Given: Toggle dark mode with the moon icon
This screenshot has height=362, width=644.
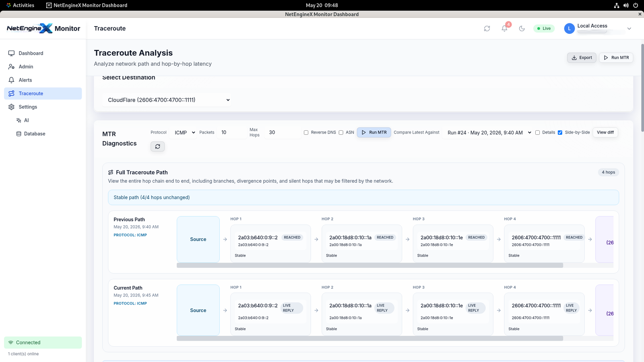Looking at the screenshot, I should [x=522, y=29].
